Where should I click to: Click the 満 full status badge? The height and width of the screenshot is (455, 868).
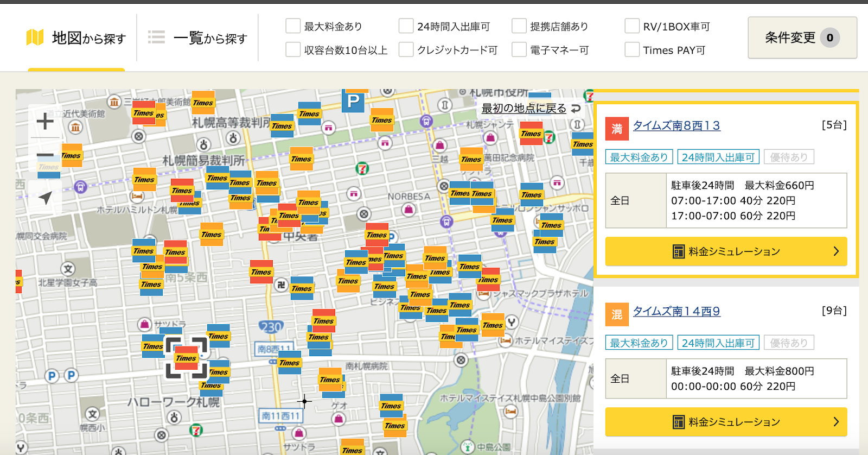tap(617, 129)
